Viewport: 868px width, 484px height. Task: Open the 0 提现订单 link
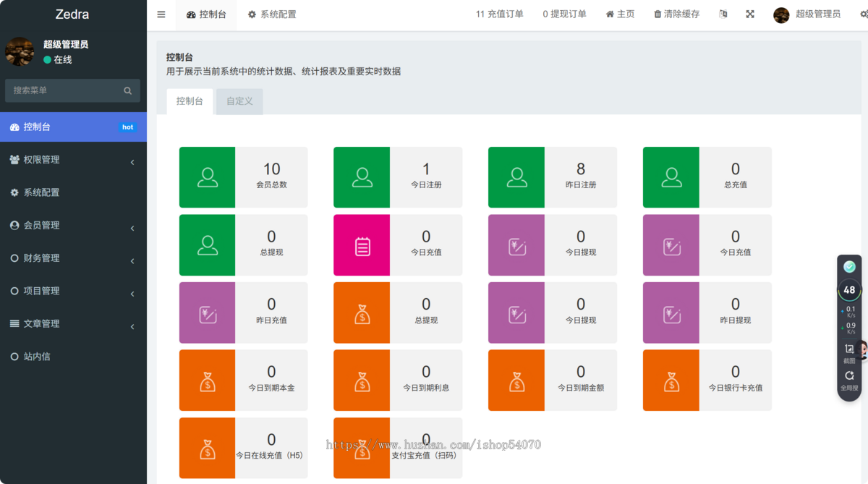[x=564, y=14]
